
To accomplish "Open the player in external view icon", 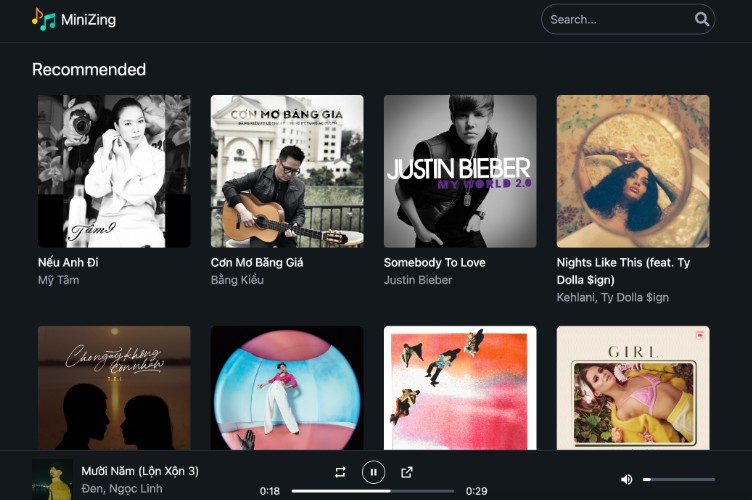I will [x=407, y=472].
